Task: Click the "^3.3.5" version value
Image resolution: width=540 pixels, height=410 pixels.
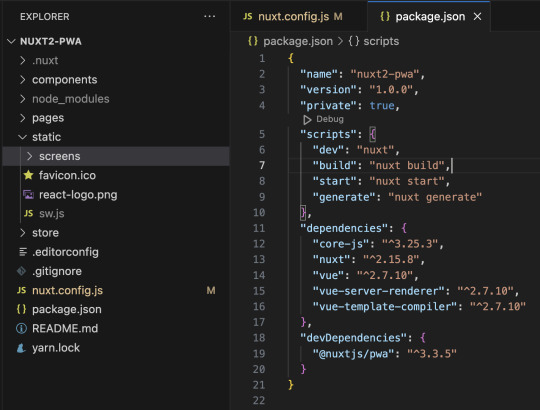Action: coord(432,354)
